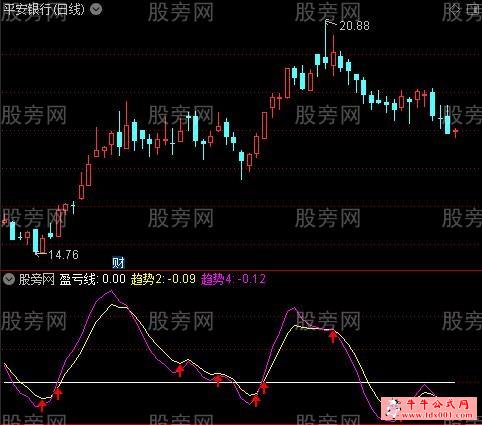Select the 平安银行(日线) chart title
Image resolution: width=482 pixels, height=425 pixels.
[x=43, y=9]
